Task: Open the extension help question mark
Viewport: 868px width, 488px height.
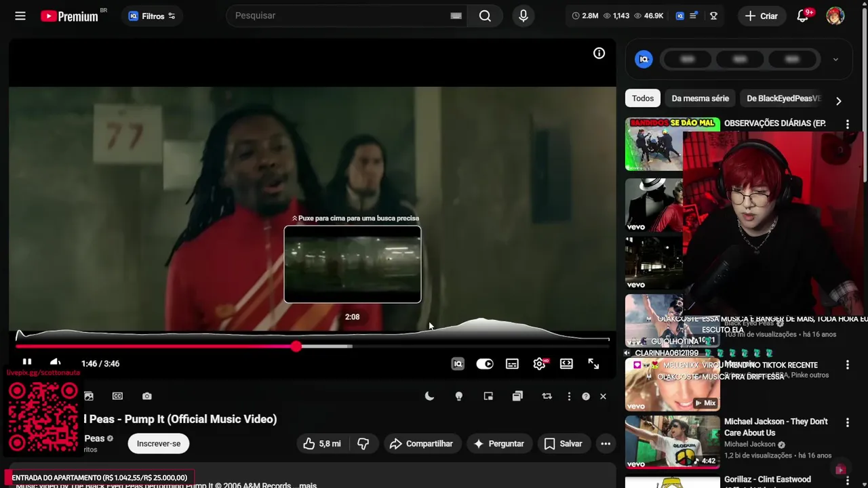Action: 586,396
